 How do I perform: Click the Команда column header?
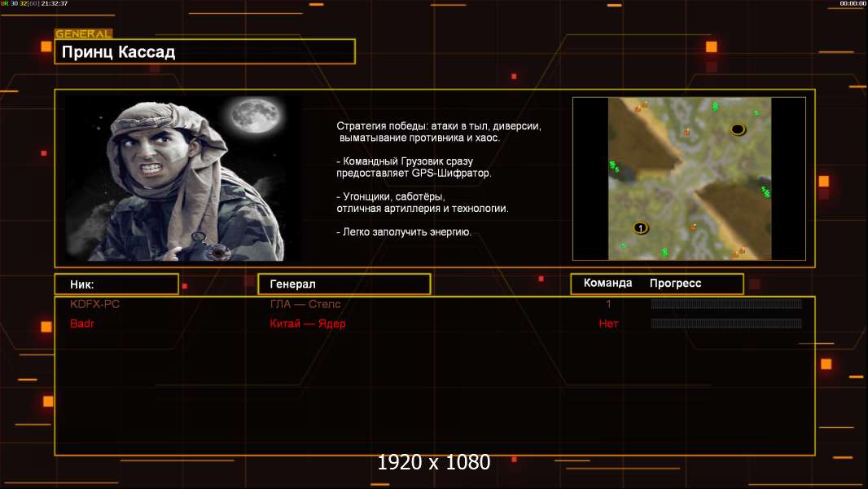click(607, 283)
